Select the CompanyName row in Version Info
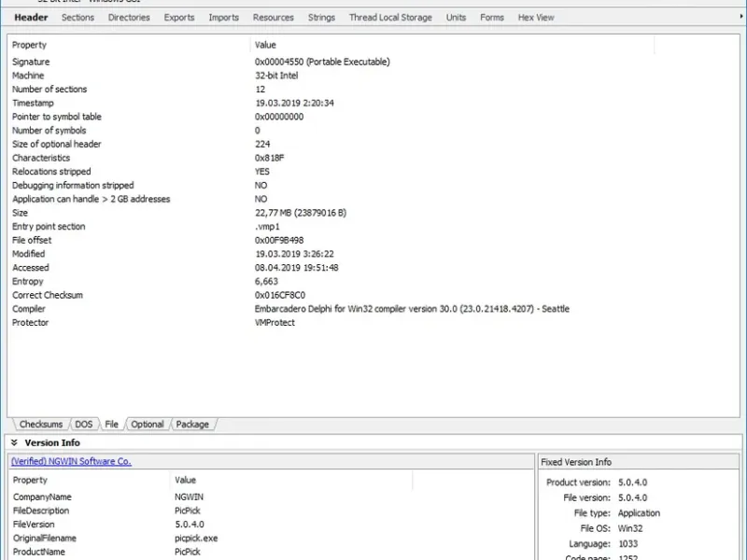 click(271, 497)
